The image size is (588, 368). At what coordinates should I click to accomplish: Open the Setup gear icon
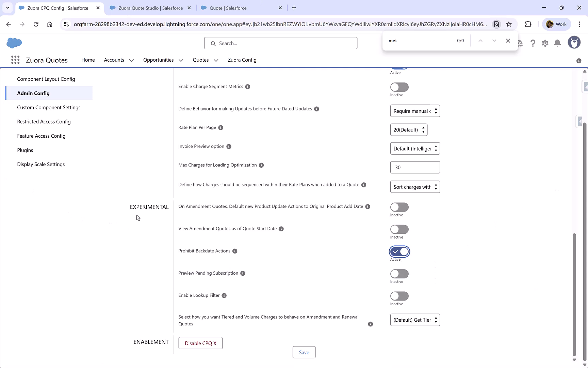point(545,43)
